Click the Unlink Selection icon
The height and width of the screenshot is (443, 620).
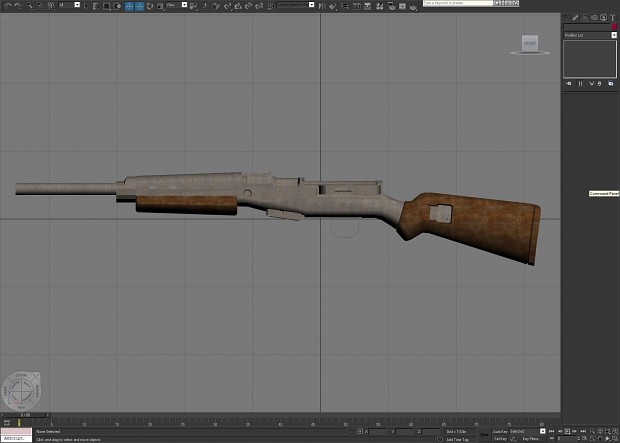[41, 6]
